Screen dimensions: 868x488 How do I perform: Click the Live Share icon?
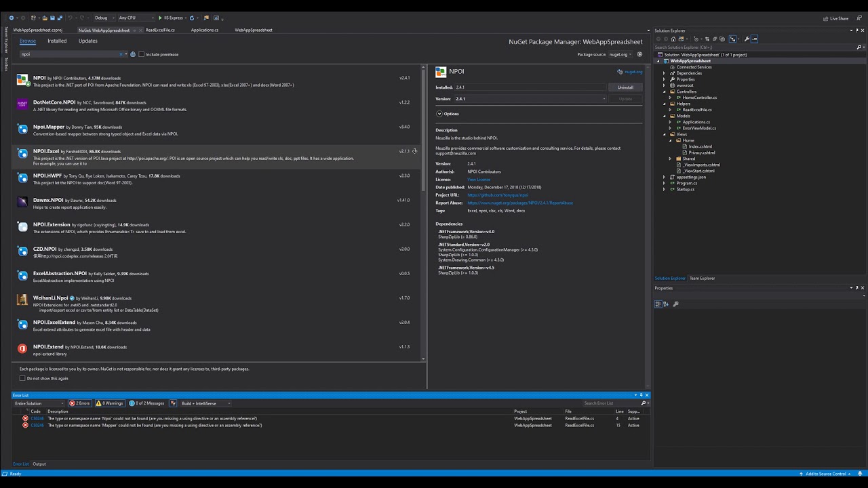(826, 18)
